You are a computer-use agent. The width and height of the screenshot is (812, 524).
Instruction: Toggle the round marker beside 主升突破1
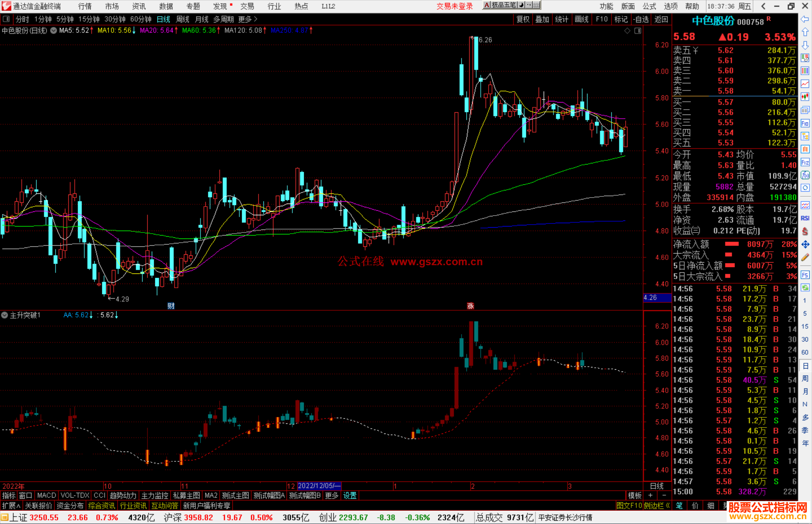(5, 315)
